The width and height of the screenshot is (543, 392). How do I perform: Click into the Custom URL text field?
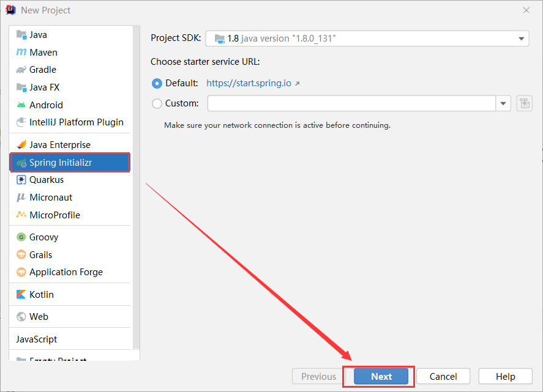pos(351,103)
